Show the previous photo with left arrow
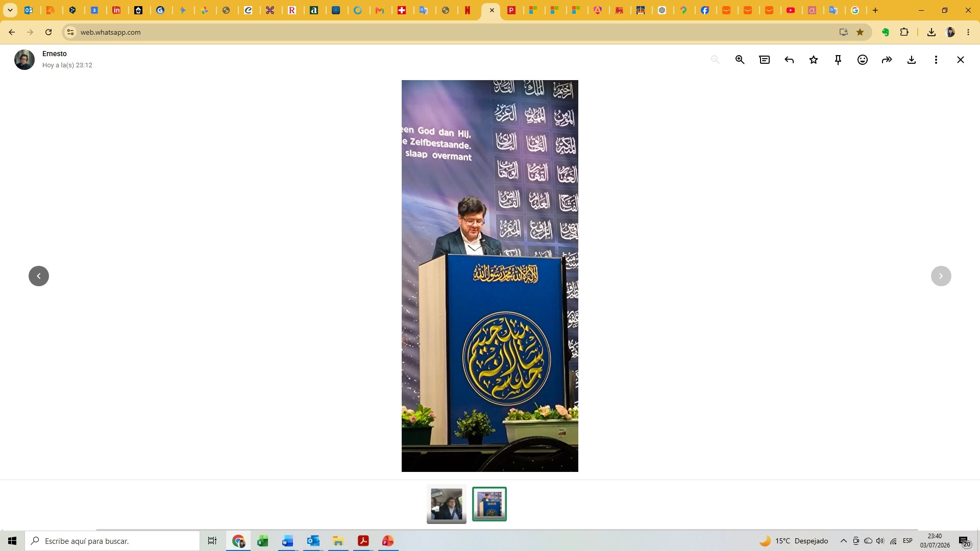Screen dimensions: 980x551 pos(39,276)
